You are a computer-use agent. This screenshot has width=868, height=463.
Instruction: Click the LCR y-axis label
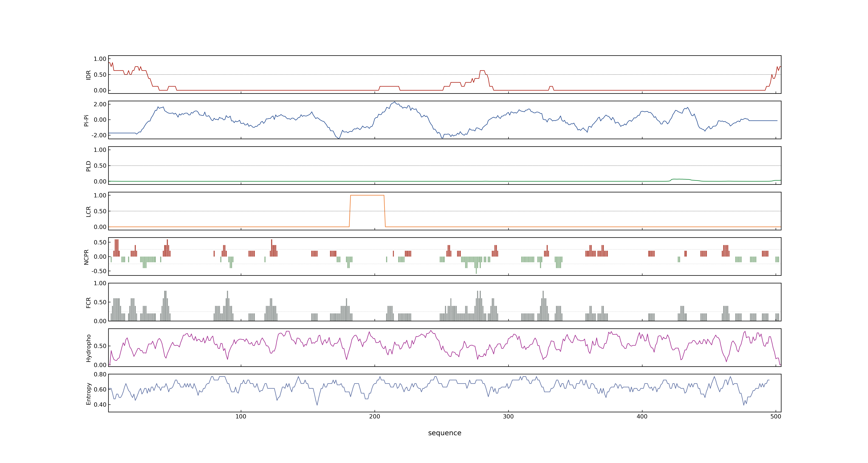[88, 211]
